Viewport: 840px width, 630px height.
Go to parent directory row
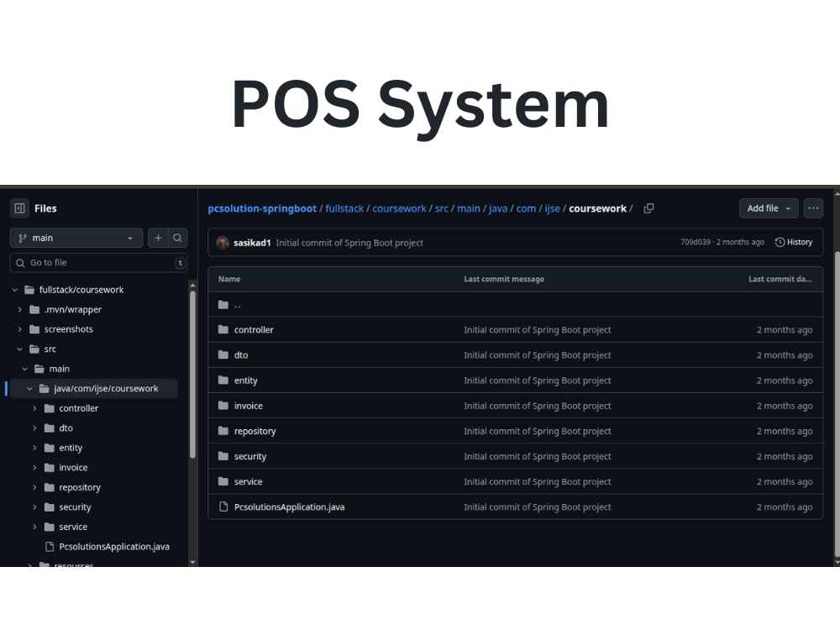(x=516, y=304)
